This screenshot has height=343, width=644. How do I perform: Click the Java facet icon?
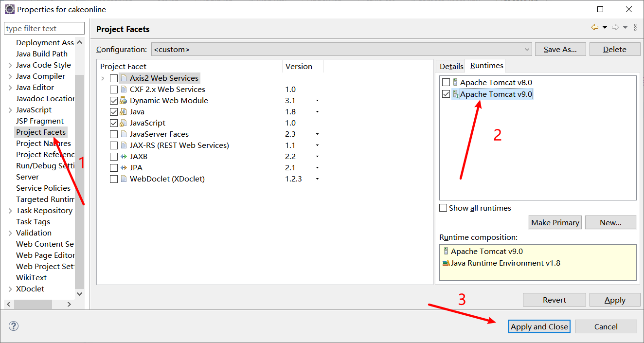123,111
